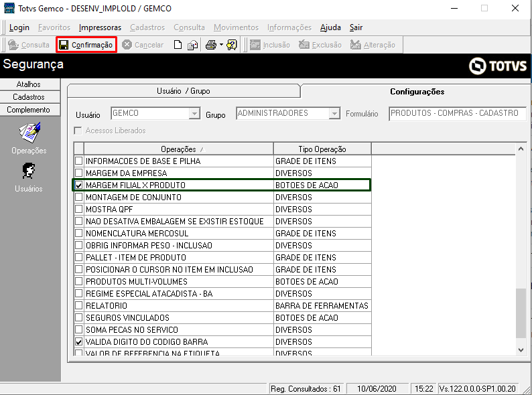Screen dimensions: 532x395
Task: Open the Grupo ADMINISTRADORES dropdown
Action: click(x=334, y=113)
